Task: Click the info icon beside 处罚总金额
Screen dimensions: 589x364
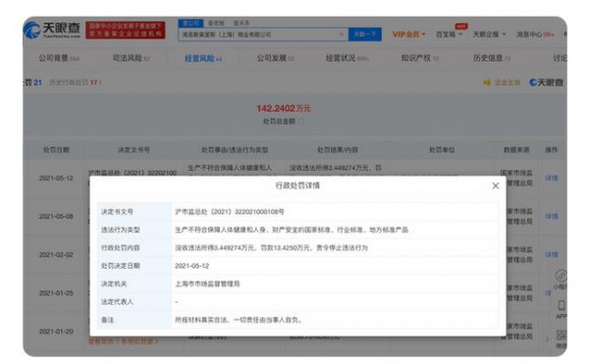Action: (x=300, y=122)
